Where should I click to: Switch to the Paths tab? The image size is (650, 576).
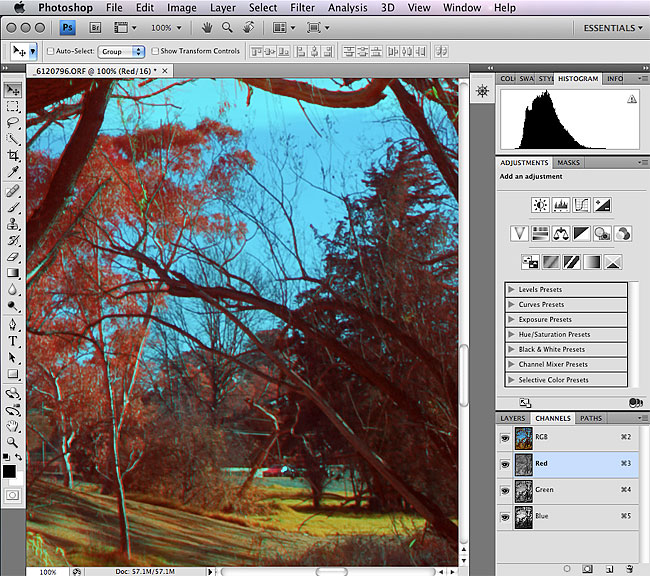pos(591,418)
